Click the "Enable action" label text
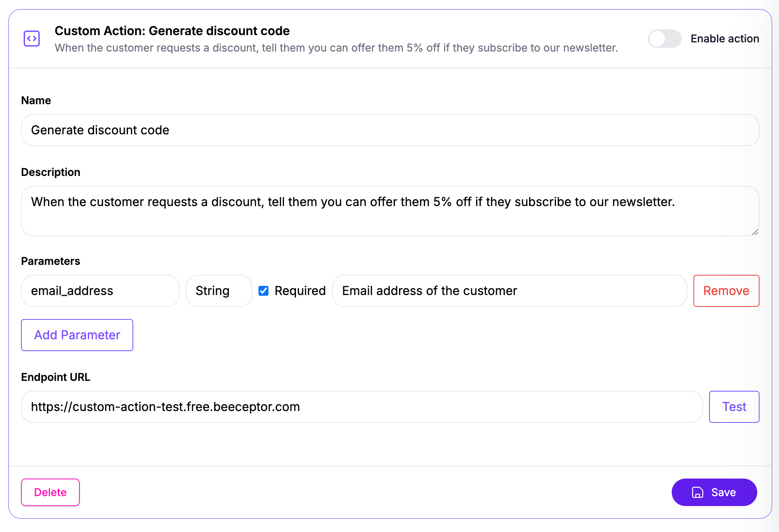 724,39
